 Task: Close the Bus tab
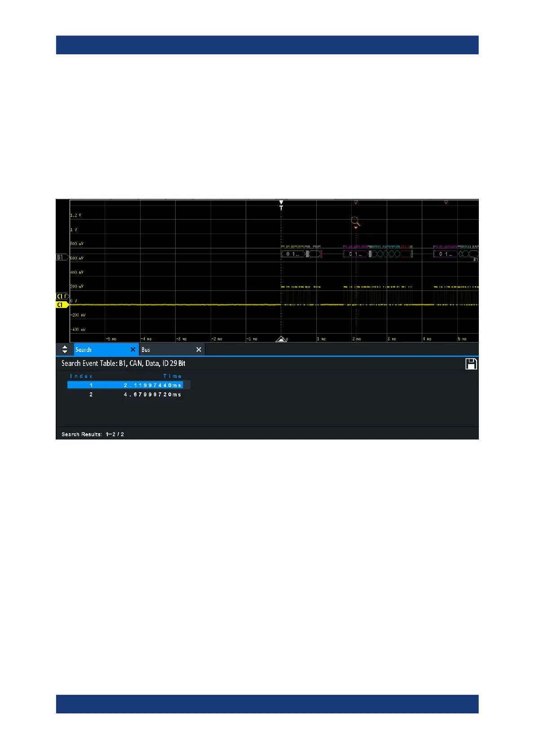click(199, 350)
